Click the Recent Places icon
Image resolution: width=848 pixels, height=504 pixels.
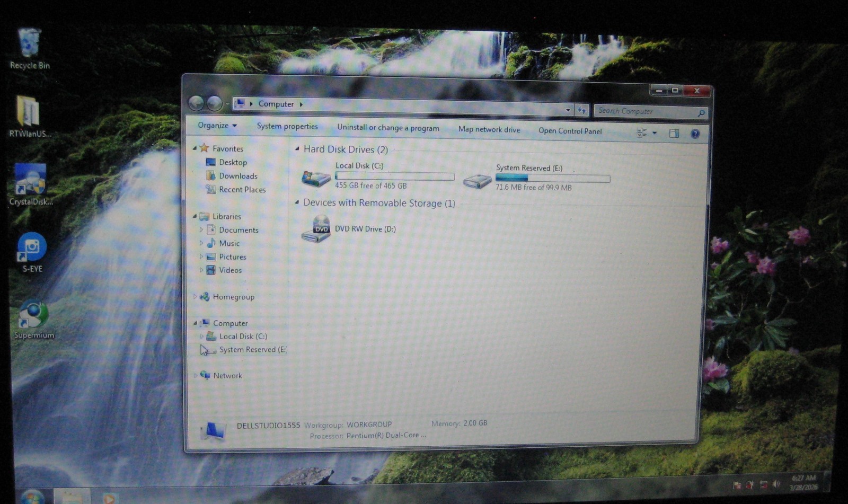[x=211, y=189]
